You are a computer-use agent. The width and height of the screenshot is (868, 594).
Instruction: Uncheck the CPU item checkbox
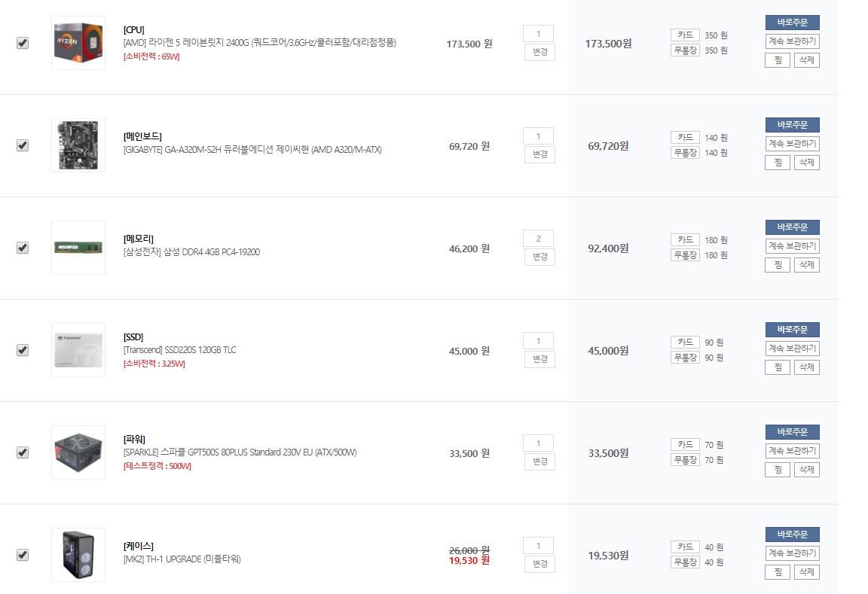click(x=23, y=43)
